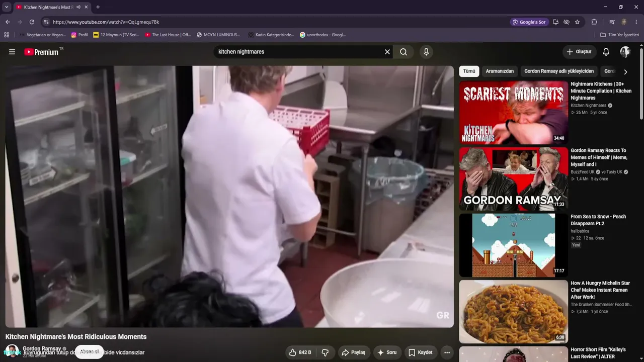Open the account avatar menu

coord(625,52)
